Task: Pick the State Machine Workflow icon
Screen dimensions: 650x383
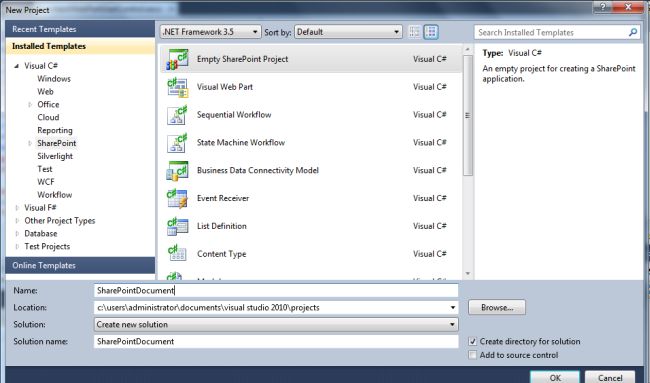Action: (177, 143)
